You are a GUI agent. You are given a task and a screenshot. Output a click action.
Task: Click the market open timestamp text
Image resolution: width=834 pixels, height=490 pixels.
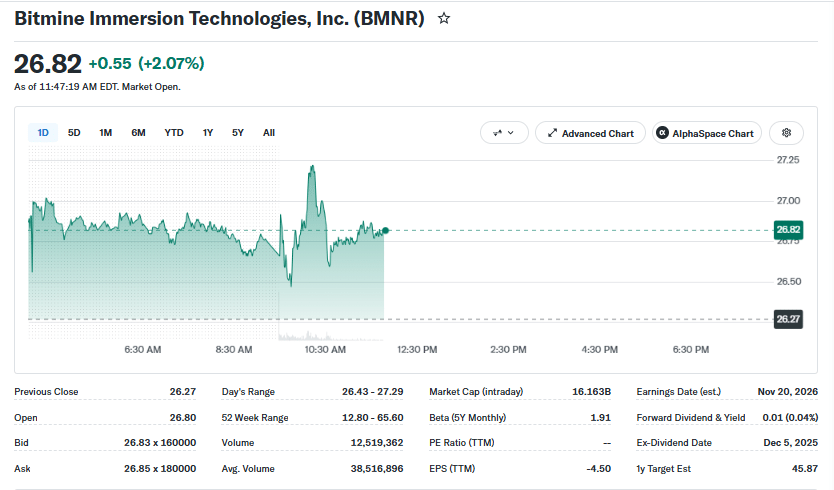(x=97, y=87)
